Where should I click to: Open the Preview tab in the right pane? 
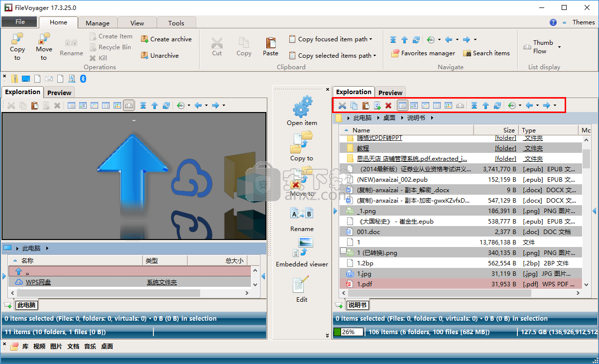390,93
